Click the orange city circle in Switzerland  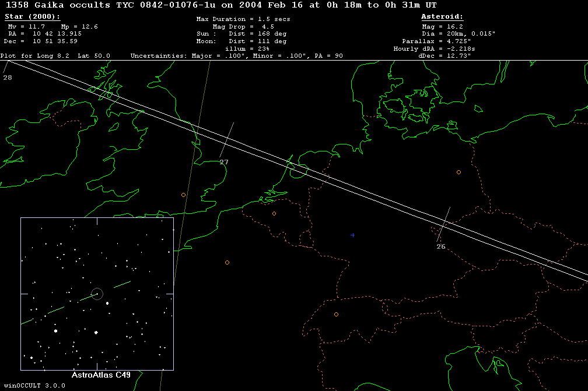coord(336,314)
